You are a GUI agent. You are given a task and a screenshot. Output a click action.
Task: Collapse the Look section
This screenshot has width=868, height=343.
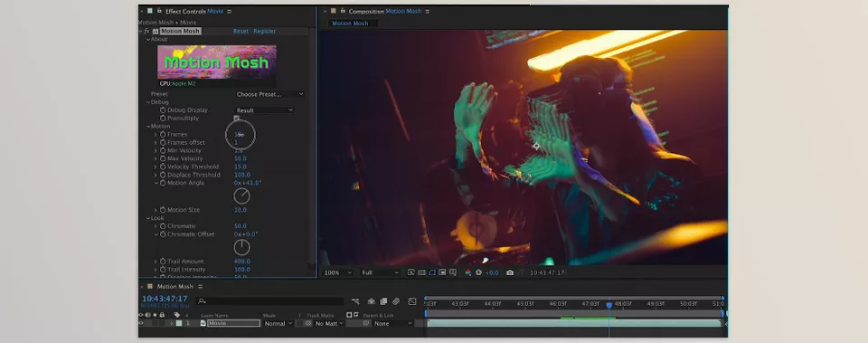[147, 218]
